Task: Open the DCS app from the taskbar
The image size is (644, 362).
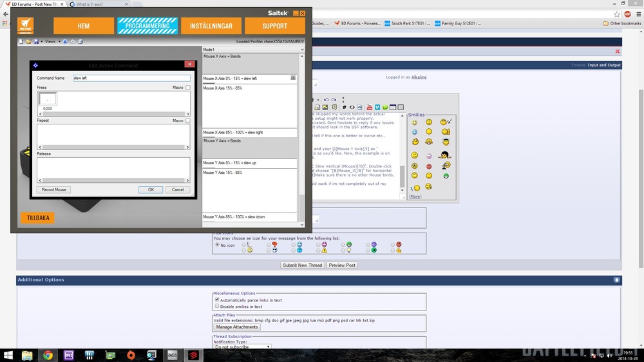Action: click(173, 355)
